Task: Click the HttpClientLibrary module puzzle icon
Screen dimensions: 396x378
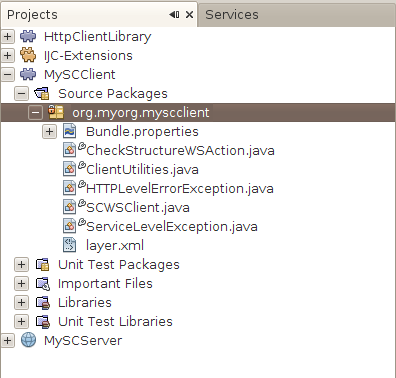Action: (x=28, y=36)
